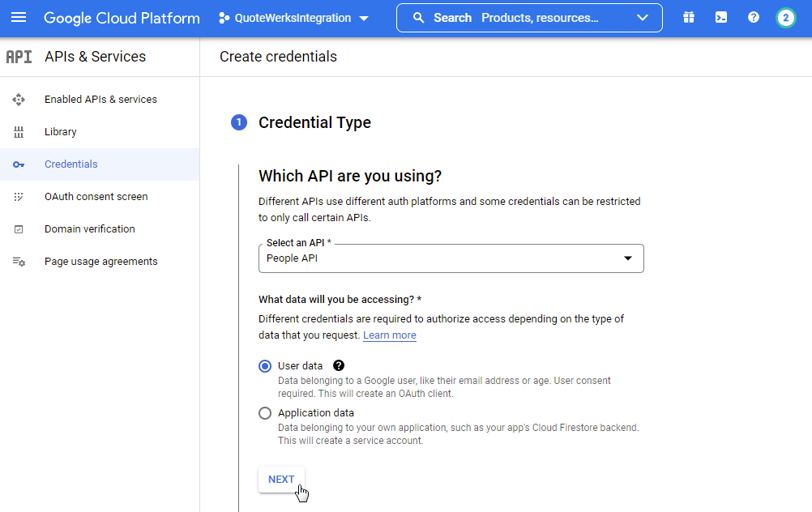Go to Enabled APIs & services

100,100
